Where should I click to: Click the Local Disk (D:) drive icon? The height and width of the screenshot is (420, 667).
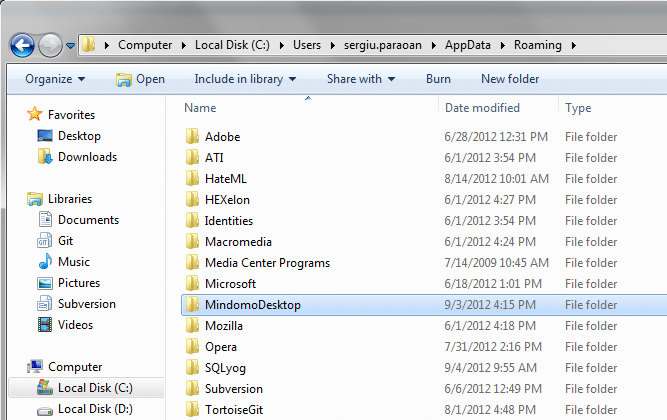pos(45,411)
